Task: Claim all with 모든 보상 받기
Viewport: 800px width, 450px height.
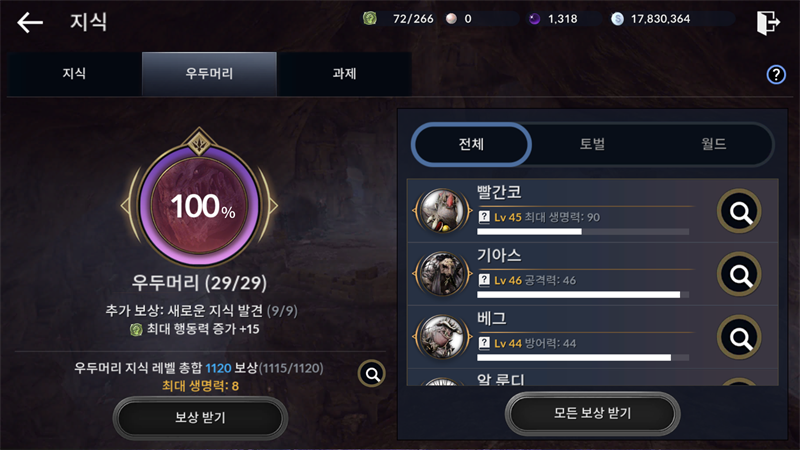Action: coord(592,413)
